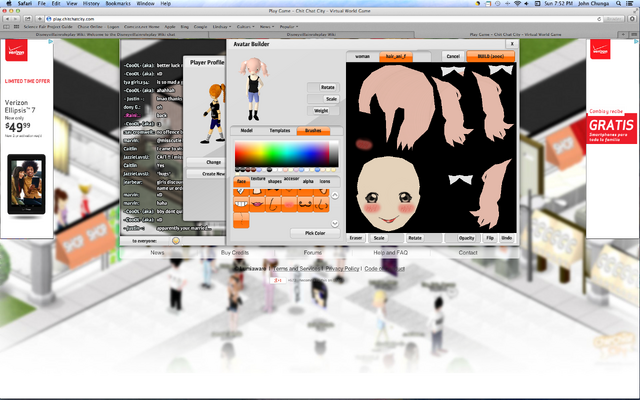The width and height of the screenshot is (640, 400).
Task: Open Wi-Fi status menu
Action: (518, 3)
